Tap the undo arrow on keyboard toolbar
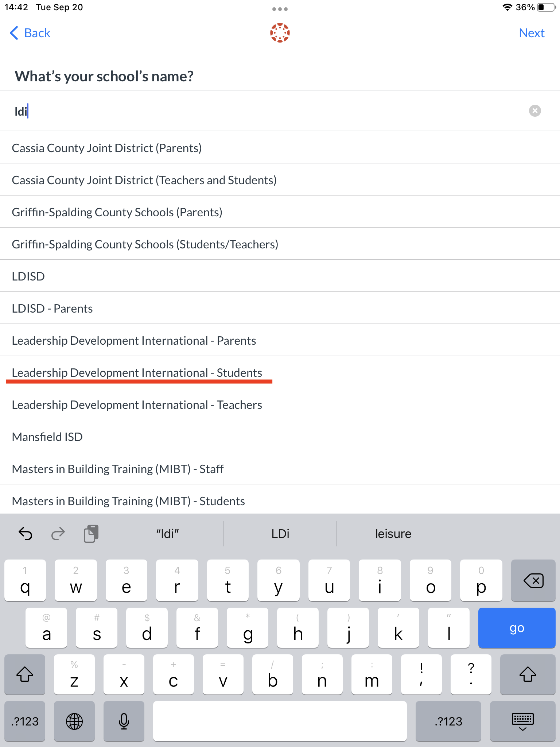The height and width of the screenshot is (747, 560). (26, 534)
